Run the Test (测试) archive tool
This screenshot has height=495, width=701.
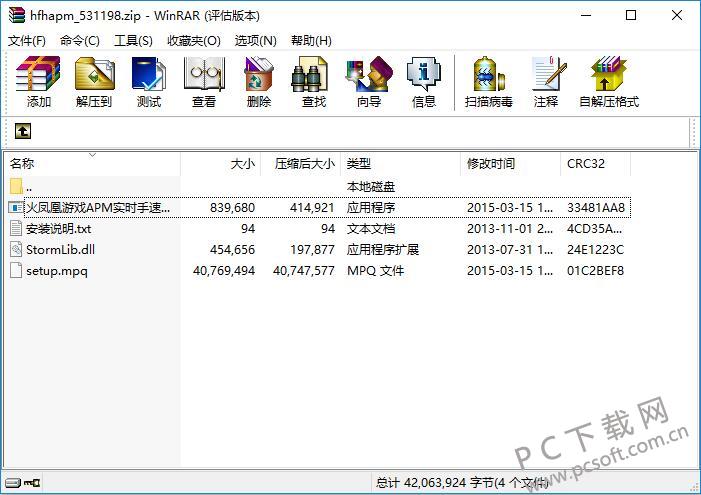point(149,81)
